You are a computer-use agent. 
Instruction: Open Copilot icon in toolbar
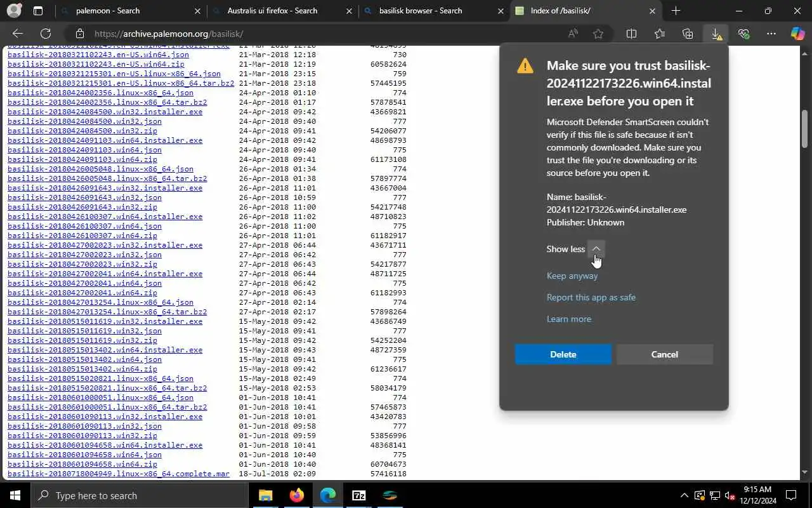coord(797,34)
